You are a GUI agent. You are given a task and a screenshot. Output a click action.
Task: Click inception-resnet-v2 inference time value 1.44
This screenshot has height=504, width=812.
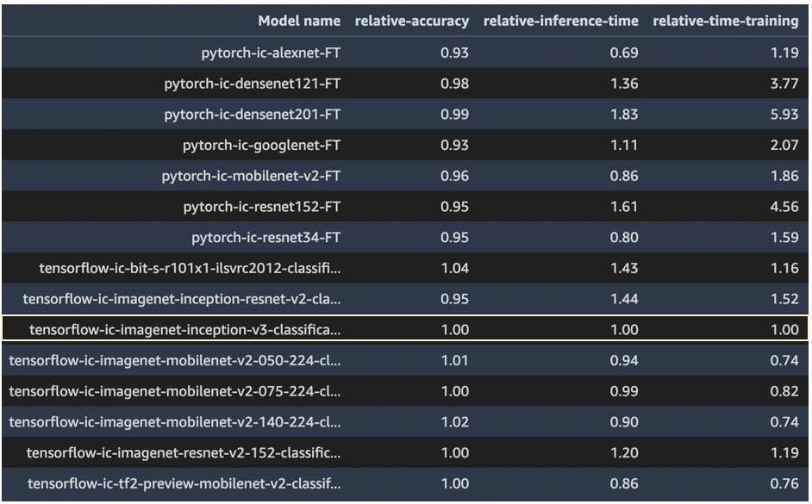click(624, 299)
